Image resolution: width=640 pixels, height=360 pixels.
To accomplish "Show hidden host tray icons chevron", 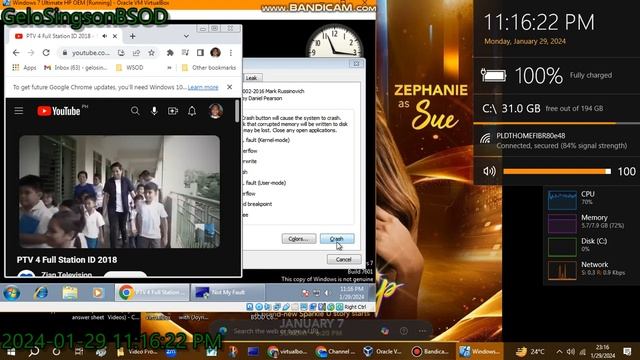I will [559, 351].
